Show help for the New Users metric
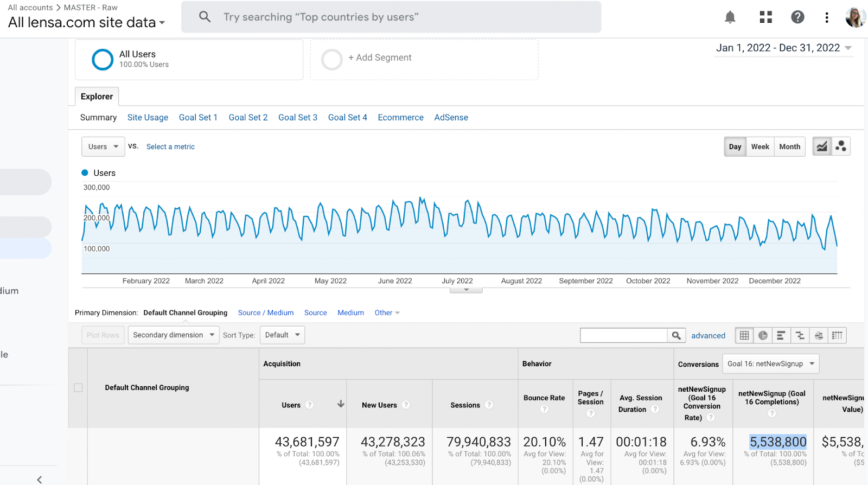The image size is (868, 485). pyautogui.click(x=406, y=405)
